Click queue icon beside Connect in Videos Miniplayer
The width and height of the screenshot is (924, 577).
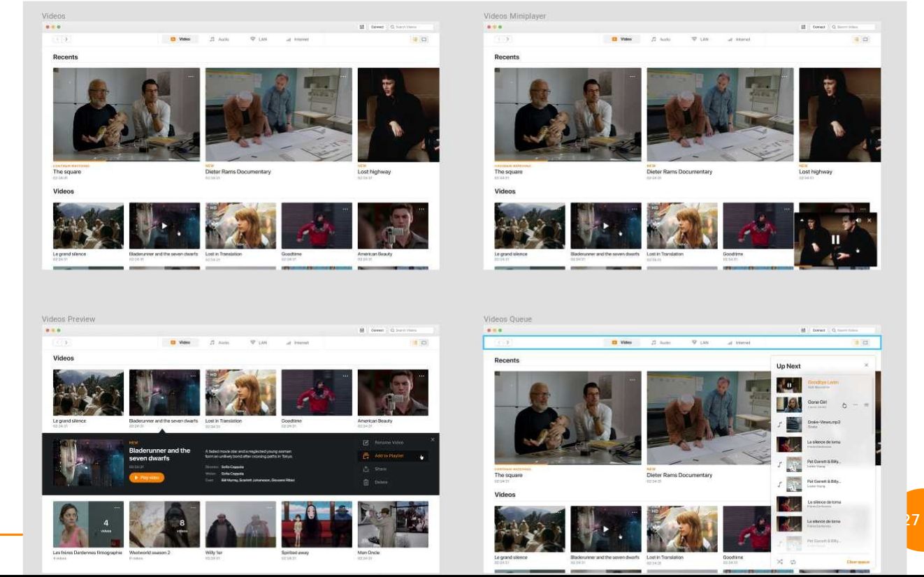[x=804, y=27]
